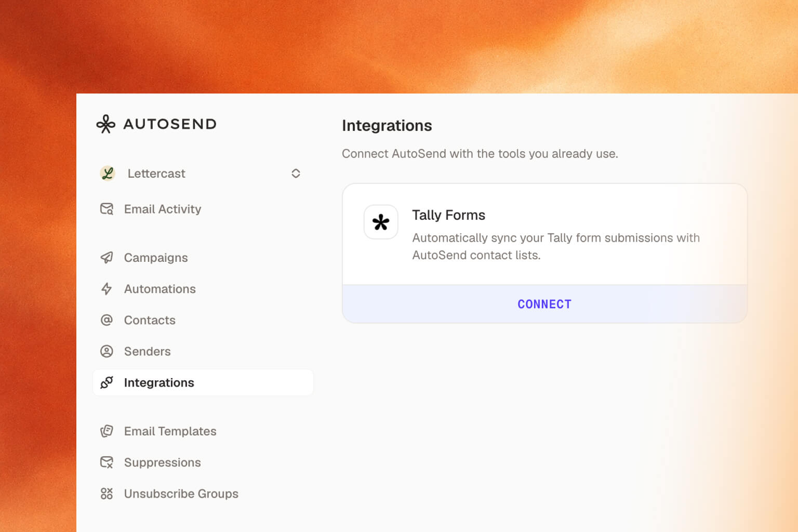
Task: Open the Email Activity menu item
Action: click(203, 209)
